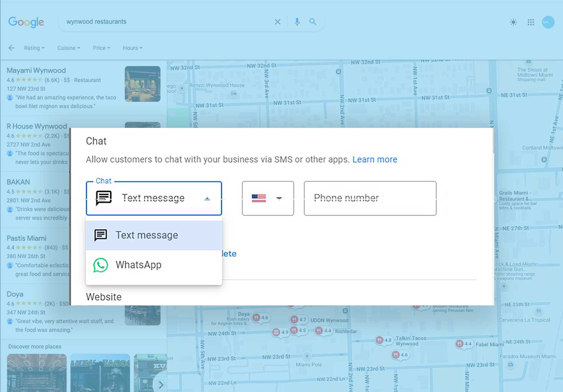Open the Learn more link
The height and width of the screenshot is (392, 563).
[375, 159]
